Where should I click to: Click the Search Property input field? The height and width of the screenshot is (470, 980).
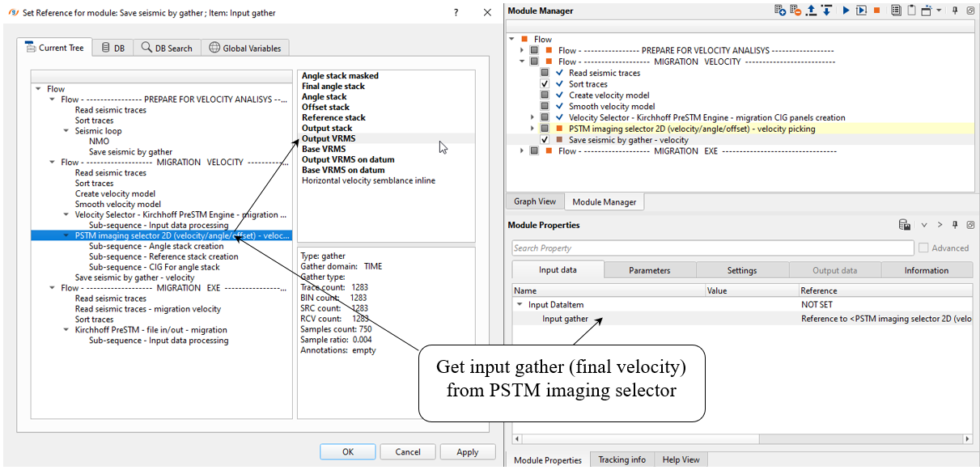(x=711, y=248)
